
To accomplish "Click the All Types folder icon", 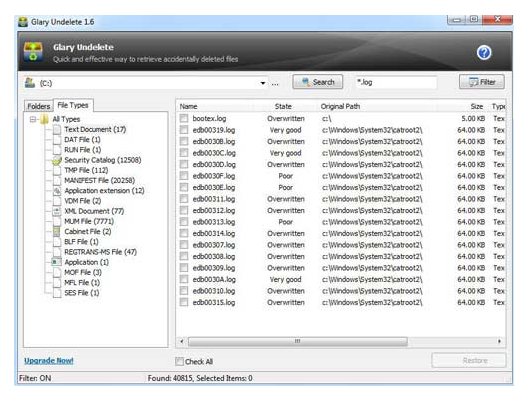I will [x=44, y=119].
